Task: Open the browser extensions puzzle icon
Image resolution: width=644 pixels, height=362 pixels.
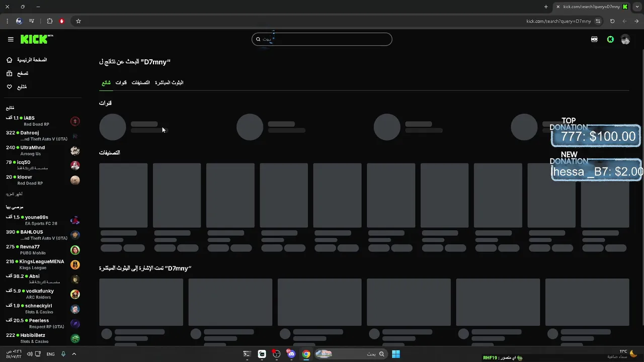Action: 50,21
